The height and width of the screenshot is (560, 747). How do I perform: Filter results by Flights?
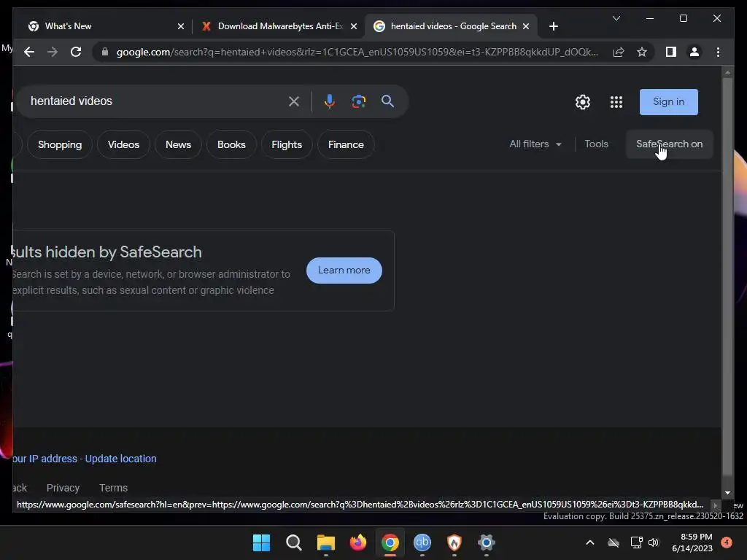tap(287, 144)
